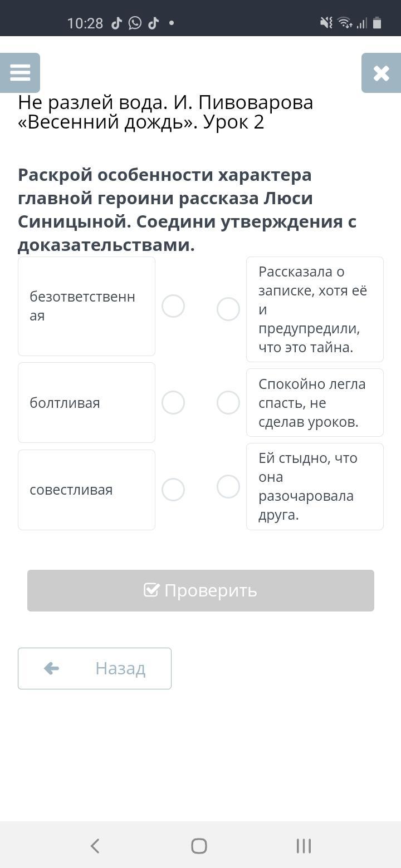Tap the battery status icon

(x=377, y=23)
